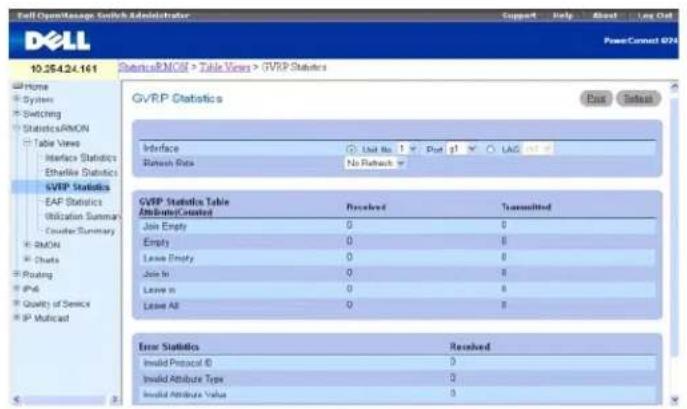Click the Transmitted column header
The height and width of the screenshot is (409, 687).
[x=526, y=207]
